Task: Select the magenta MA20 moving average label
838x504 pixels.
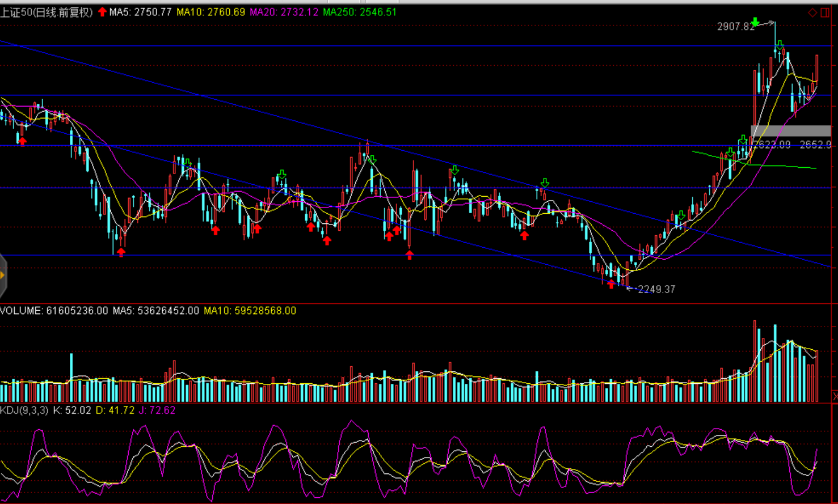Action: 284,12
